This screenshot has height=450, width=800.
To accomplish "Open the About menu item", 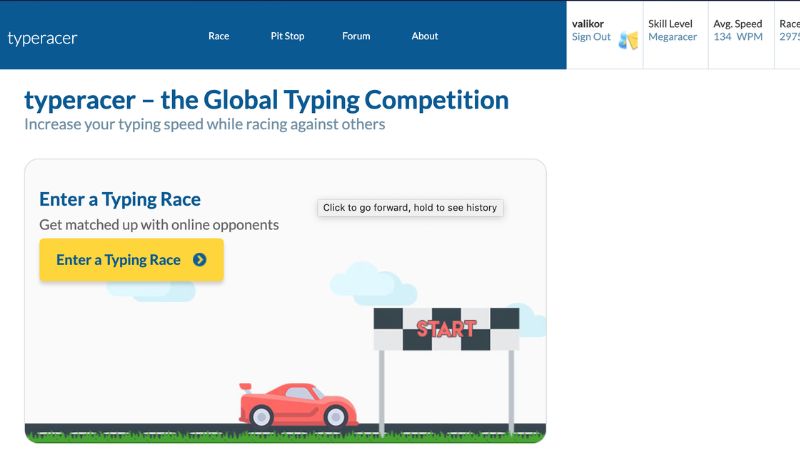I will pyautogui.click(x=425, y=36).
